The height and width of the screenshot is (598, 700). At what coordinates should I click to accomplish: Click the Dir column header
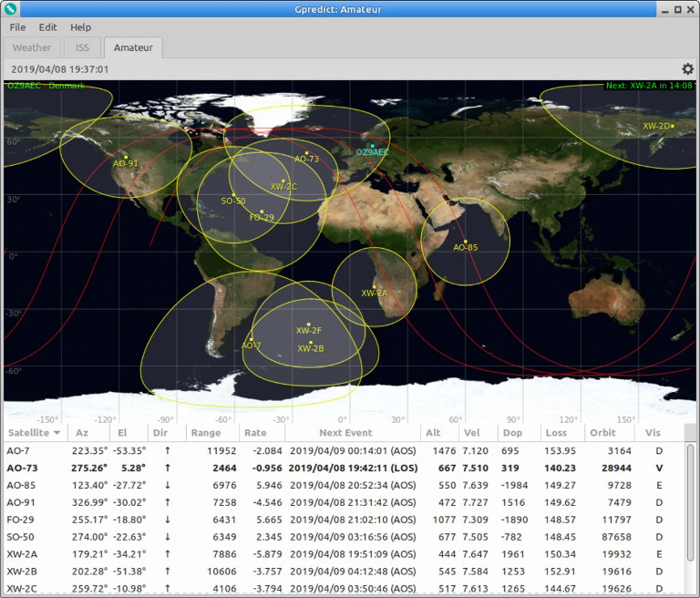[x=167, y=432]
